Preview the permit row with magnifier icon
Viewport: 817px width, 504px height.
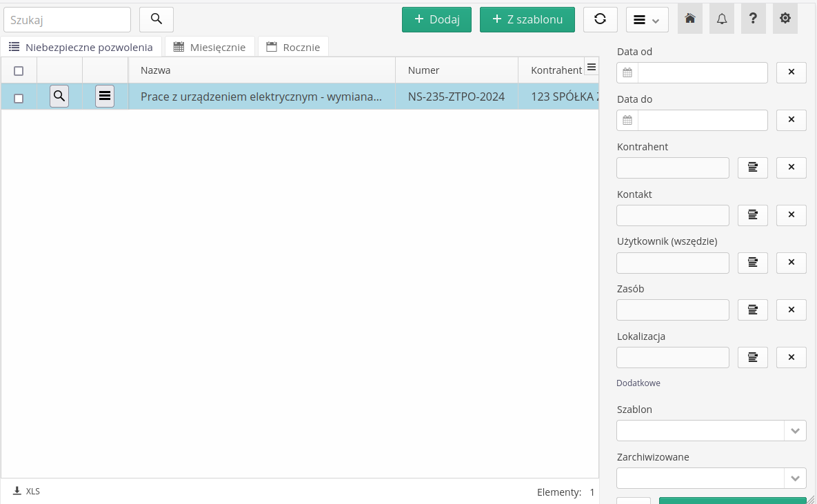(59, 97)
